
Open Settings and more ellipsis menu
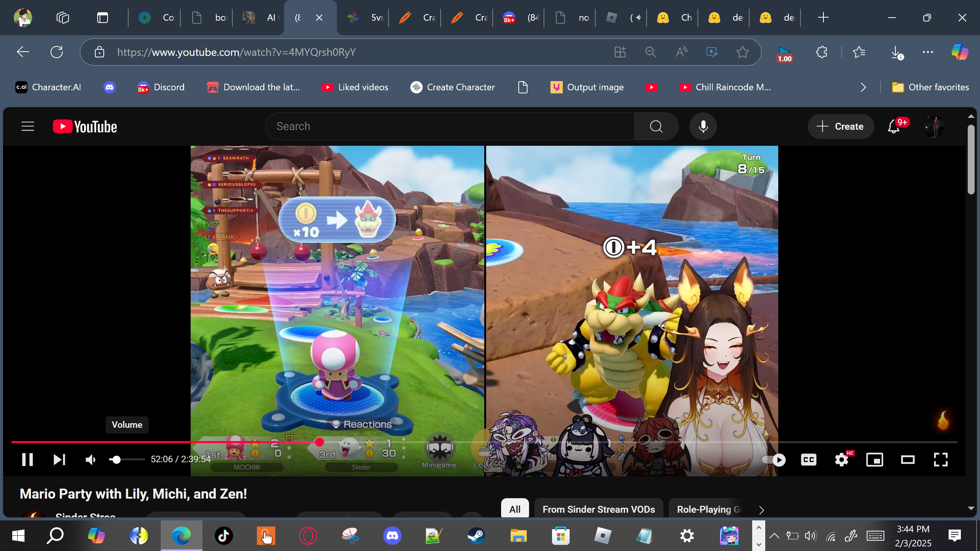point(928,52)
